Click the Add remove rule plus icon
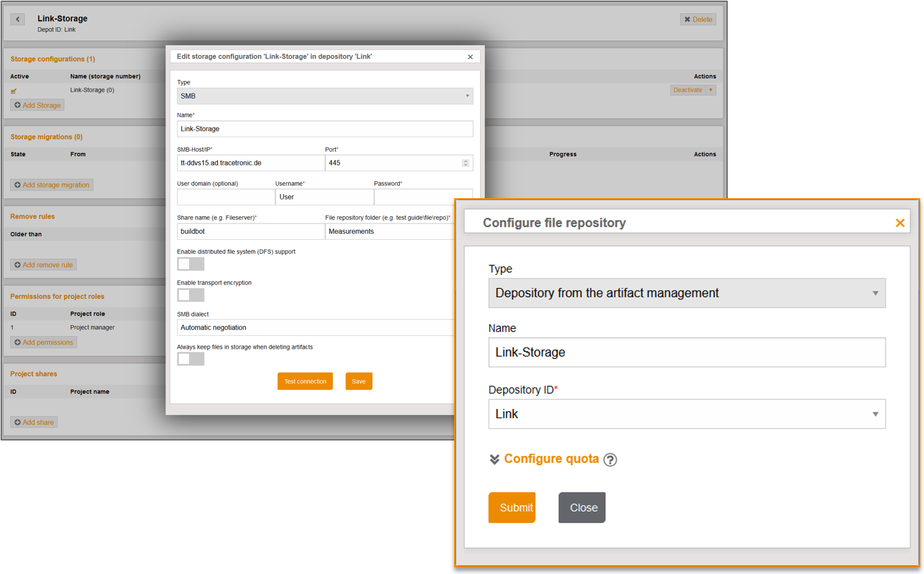 pos(19,265)
